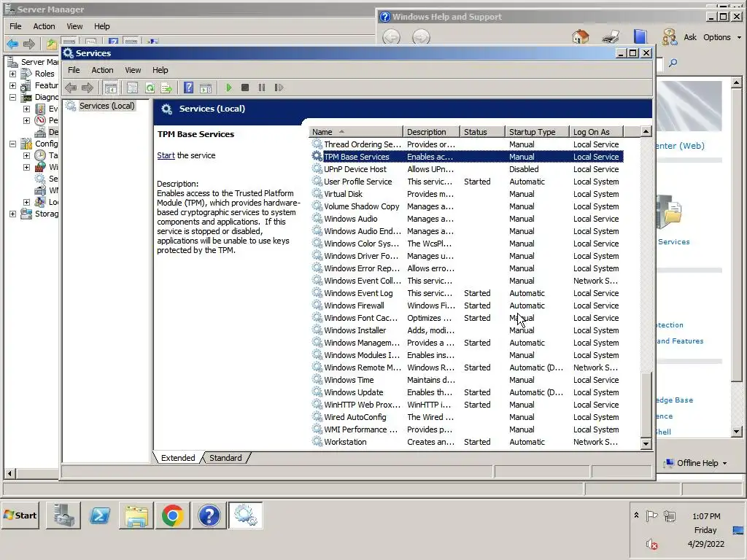Expand the Features tree node
The width and height of the screenshot is (747, 560).
click(13, 86)
